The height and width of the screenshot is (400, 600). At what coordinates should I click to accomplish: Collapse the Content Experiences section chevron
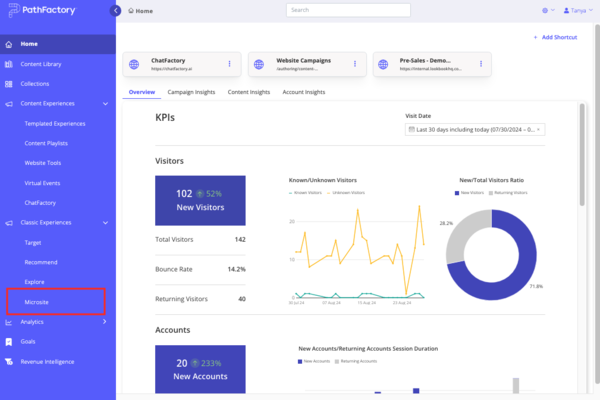pyautogui.click(x=105, y=104)
